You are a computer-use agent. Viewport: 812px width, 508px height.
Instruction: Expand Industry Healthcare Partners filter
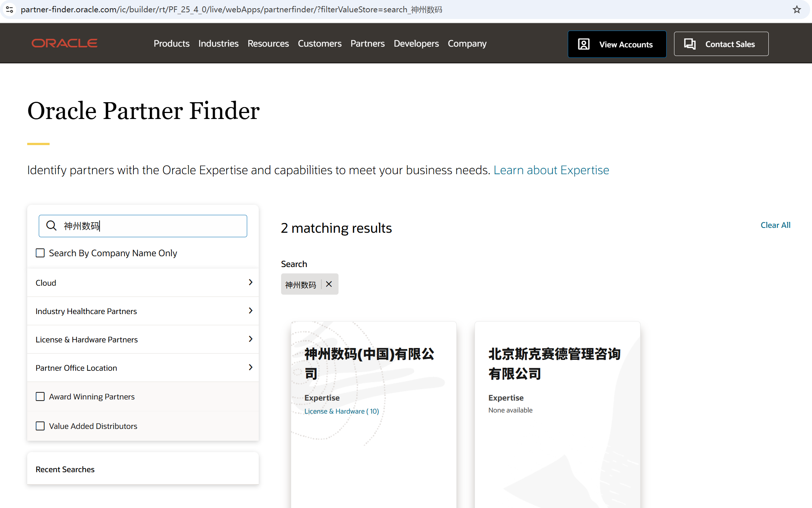251,311
